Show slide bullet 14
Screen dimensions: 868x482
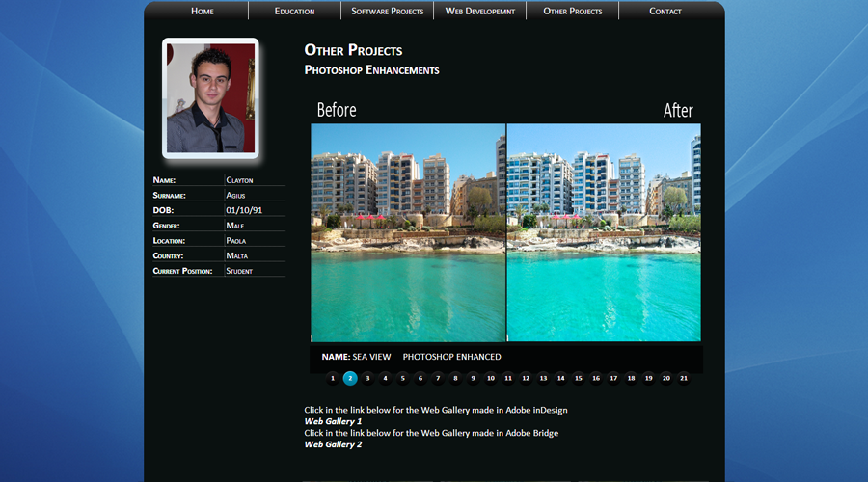point(560,379)
